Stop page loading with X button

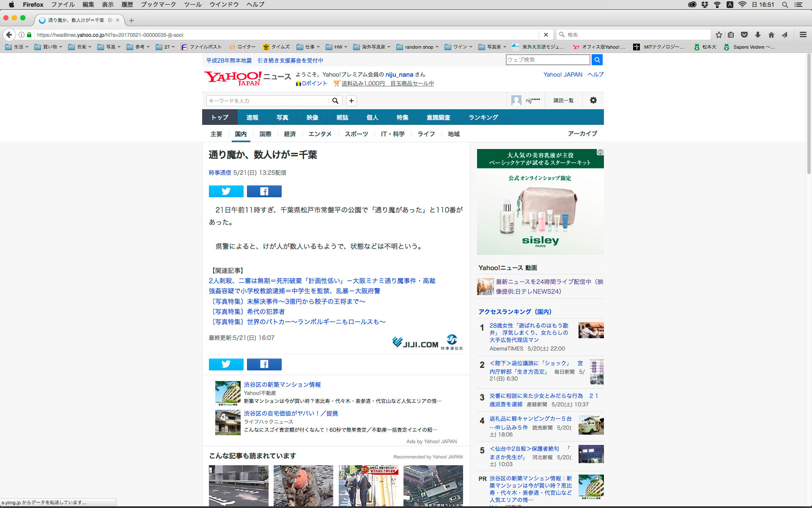pyautogui.click(x=546, y=35)
